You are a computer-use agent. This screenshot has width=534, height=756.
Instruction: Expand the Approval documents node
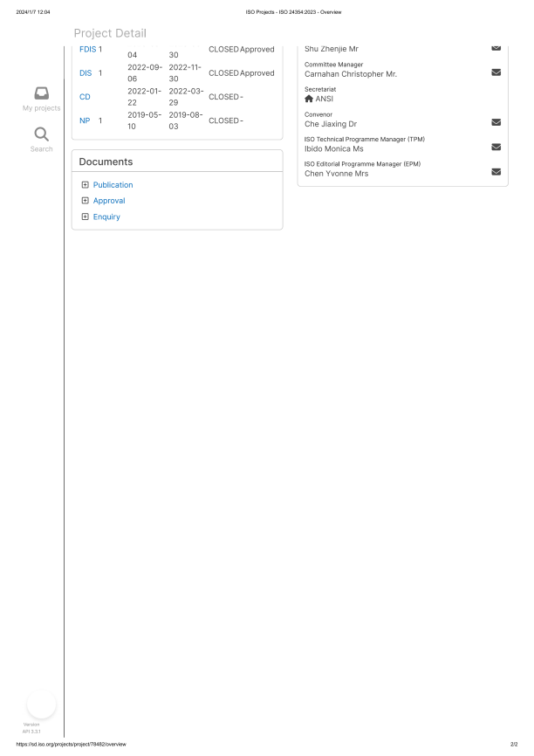[85, 201]
